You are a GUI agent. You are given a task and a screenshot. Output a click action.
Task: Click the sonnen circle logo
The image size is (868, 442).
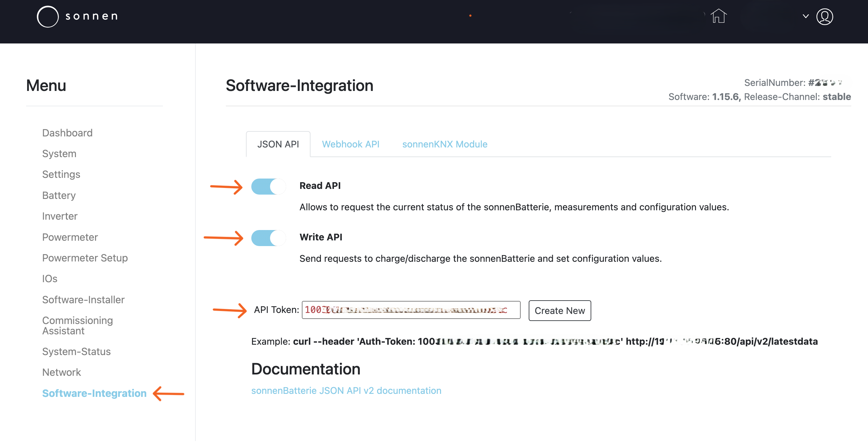48,16
